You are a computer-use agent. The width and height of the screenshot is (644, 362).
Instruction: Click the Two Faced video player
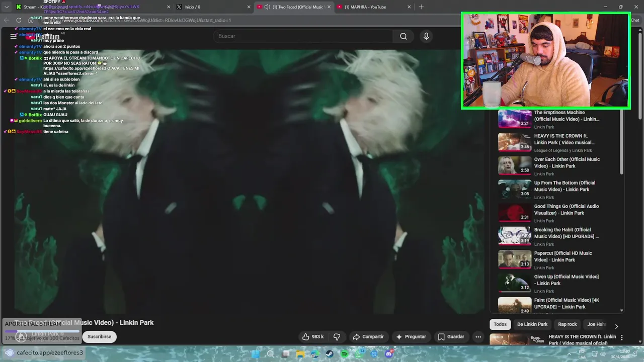tap(249, 182)
